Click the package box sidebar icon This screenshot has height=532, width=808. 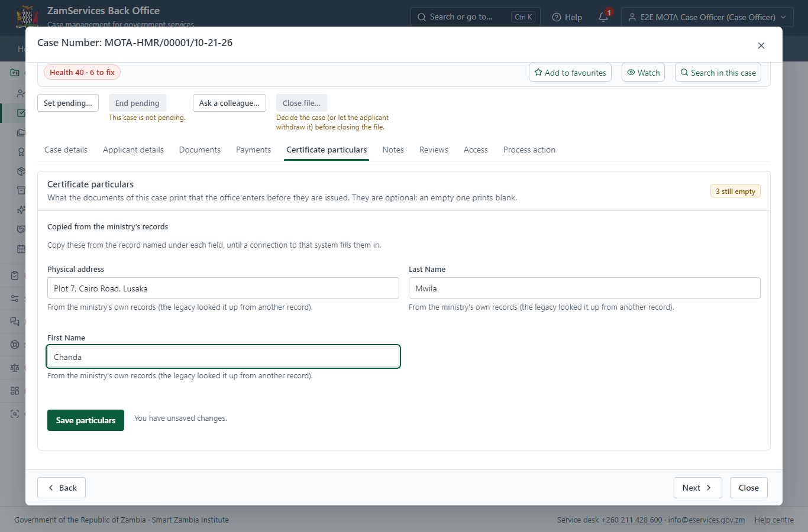21,171
